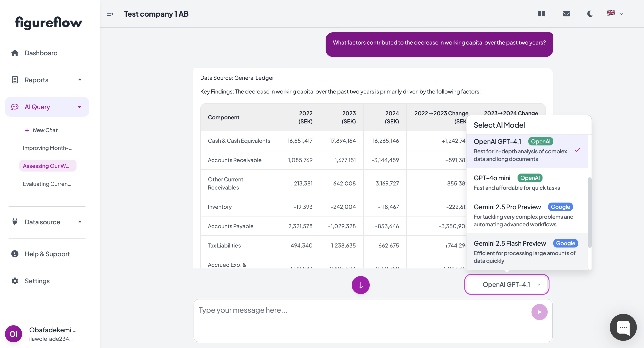Open the Assessing Our W... chat
This screenshot has height=348, width=644.
pos(48,166)
